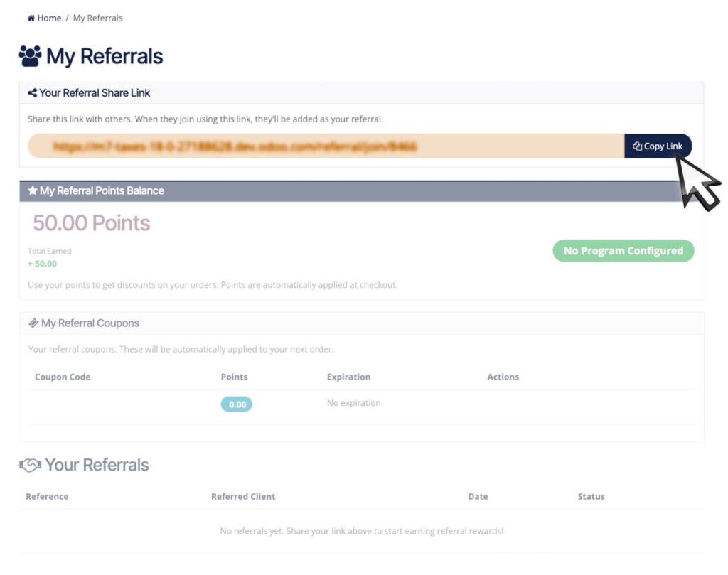
Task: Click the 50.00 Points balance text
Action: point(92,223)
